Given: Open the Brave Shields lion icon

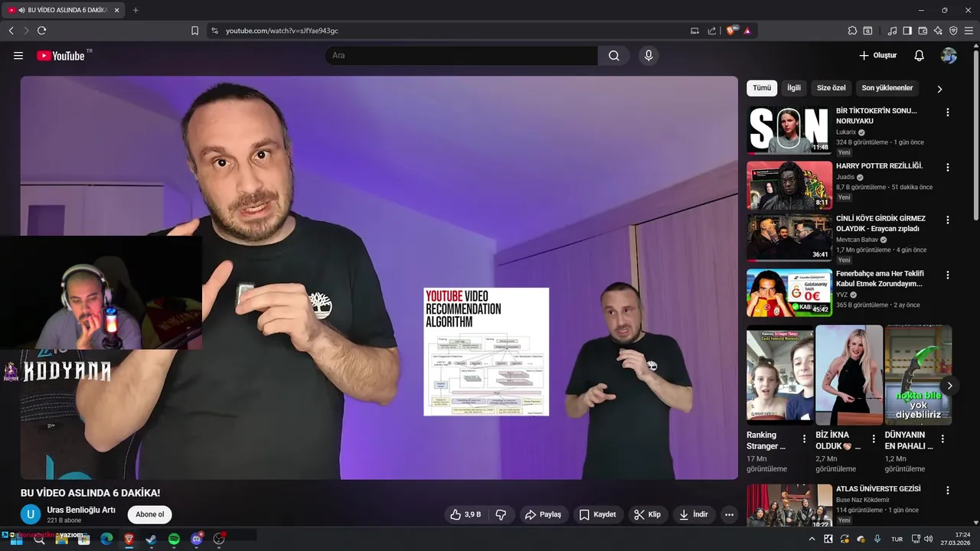Looking at the screenshot, I should tap(731, 31).
